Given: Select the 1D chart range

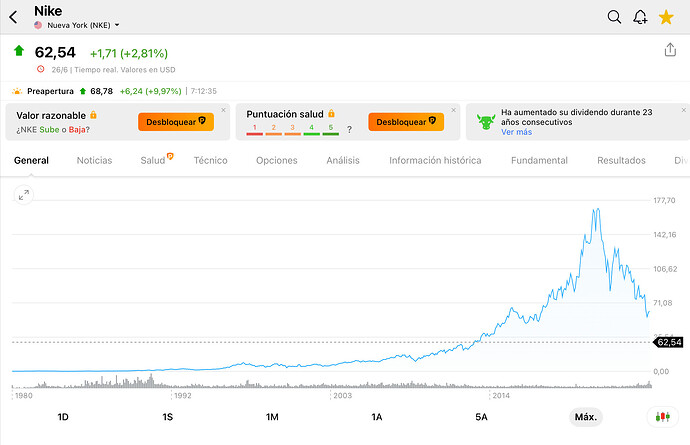Looking at the screenshot, I should pyautogui.click(x=63, y=417).
